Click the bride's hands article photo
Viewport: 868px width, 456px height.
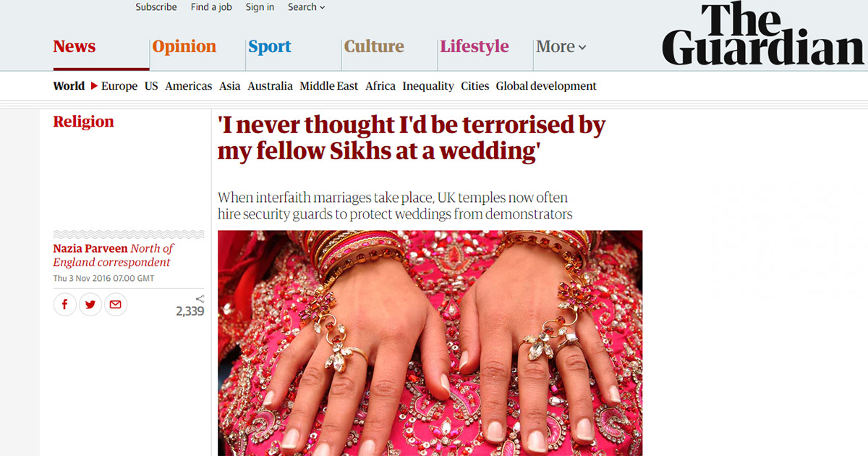pos(430,343)
